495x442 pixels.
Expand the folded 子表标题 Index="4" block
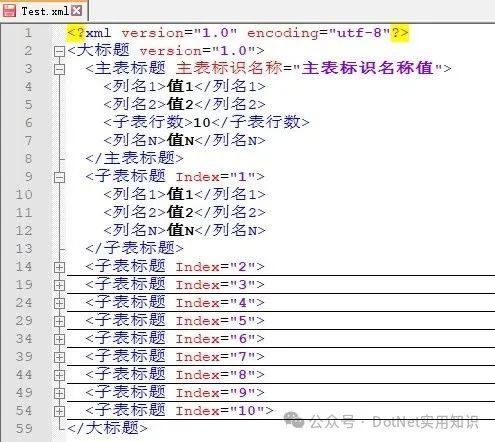click(x=59, y=303)
